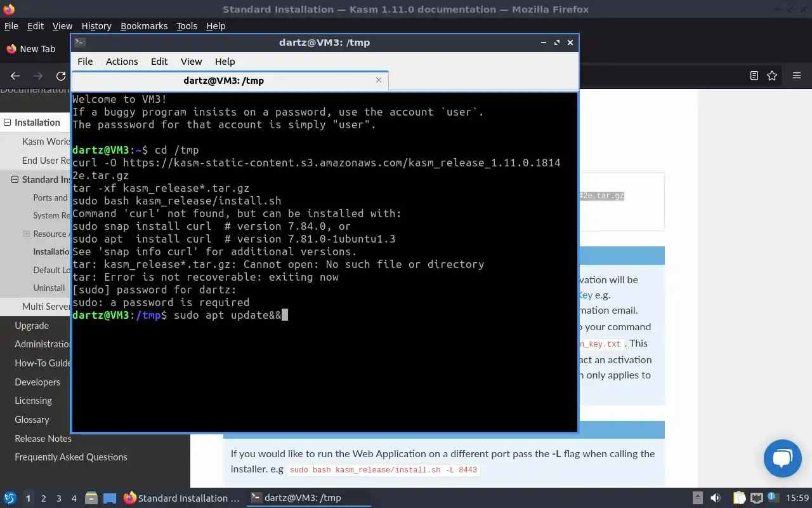The width and height of the screenshot is (812, 508).
Task: Open the Lubuntu start menu icon
Action: [10, 498]
